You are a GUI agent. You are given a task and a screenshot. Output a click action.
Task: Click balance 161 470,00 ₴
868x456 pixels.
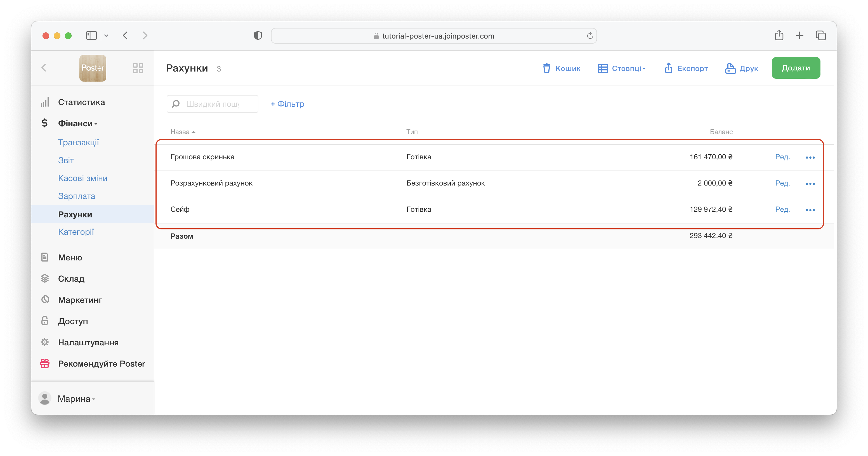coord(711,157)
